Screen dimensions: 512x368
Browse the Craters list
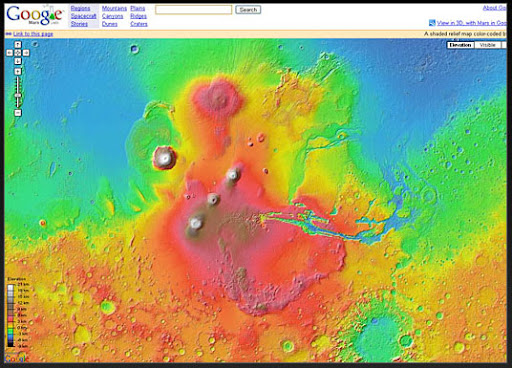tap(139, 24)
